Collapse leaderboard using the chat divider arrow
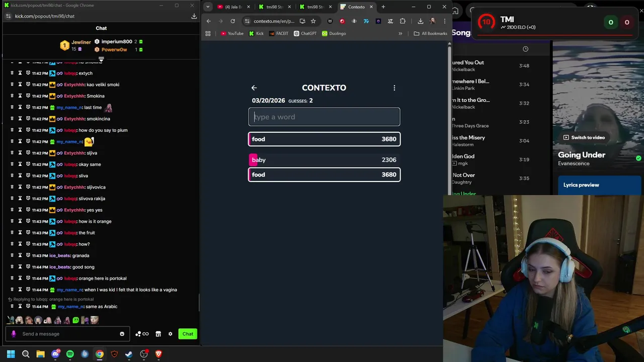Viewport: 644px width, 362px height. coord(101,60)
